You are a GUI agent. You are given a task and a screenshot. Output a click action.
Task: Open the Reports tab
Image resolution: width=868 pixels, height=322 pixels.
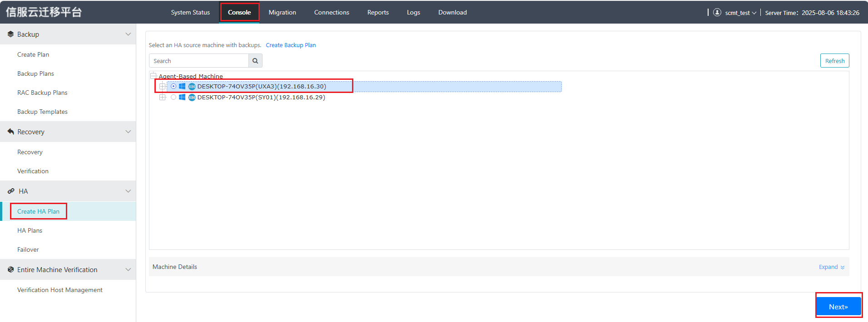378,12
